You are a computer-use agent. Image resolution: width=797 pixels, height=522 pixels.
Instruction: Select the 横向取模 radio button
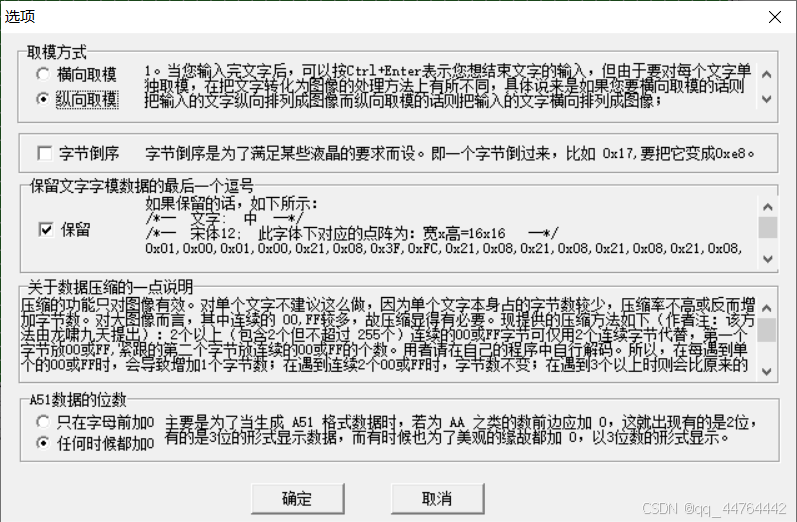(x=76, y=74)
